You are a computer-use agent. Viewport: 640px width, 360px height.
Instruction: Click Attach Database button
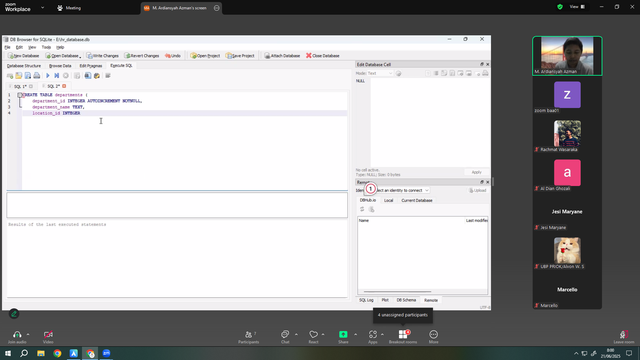pyautogui.click(x=282, y=56)
